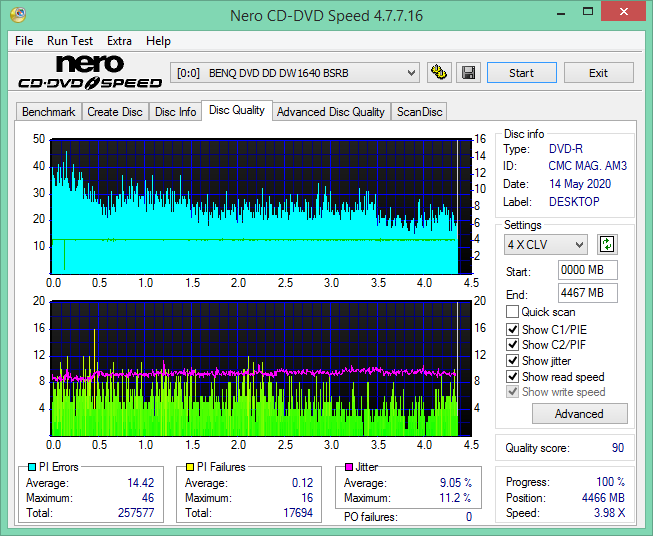Click the disc type value DVD-R
Image resolution: width=653 pixels, height=536 pixels.
(566, 149)
